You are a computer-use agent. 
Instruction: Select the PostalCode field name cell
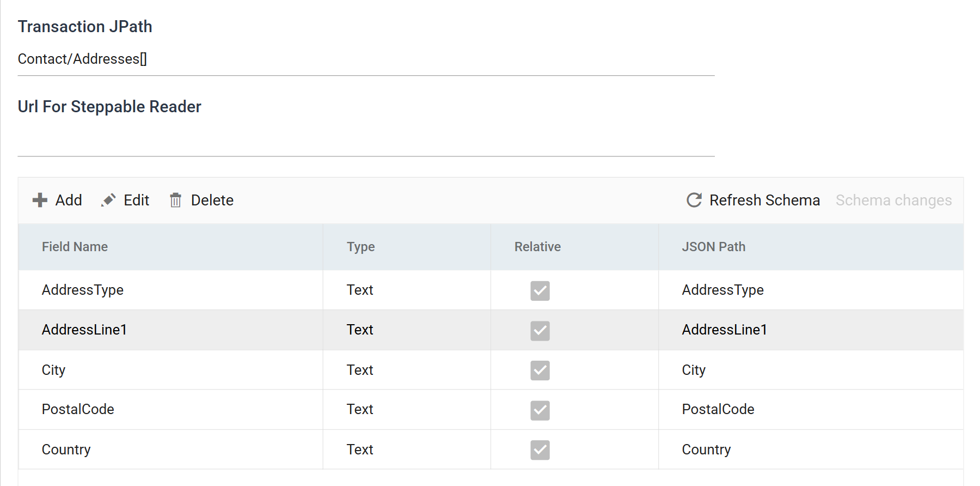click(170, 409)
